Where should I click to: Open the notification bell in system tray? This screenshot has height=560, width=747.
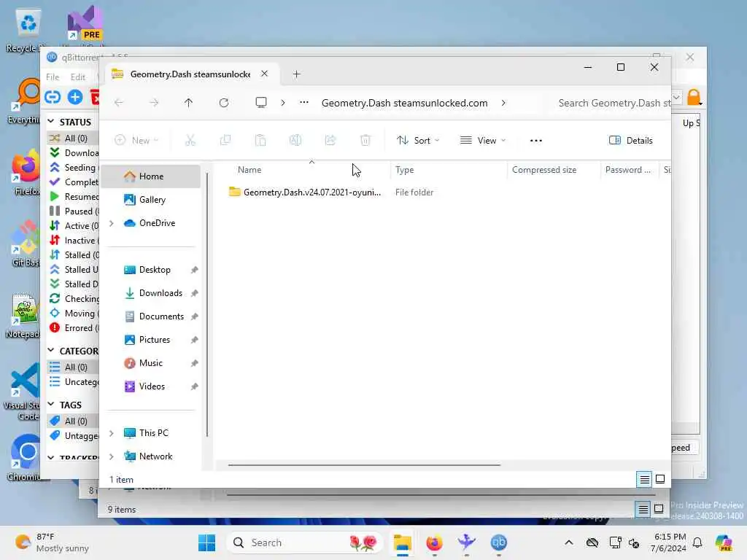click(x=697, y=542)
